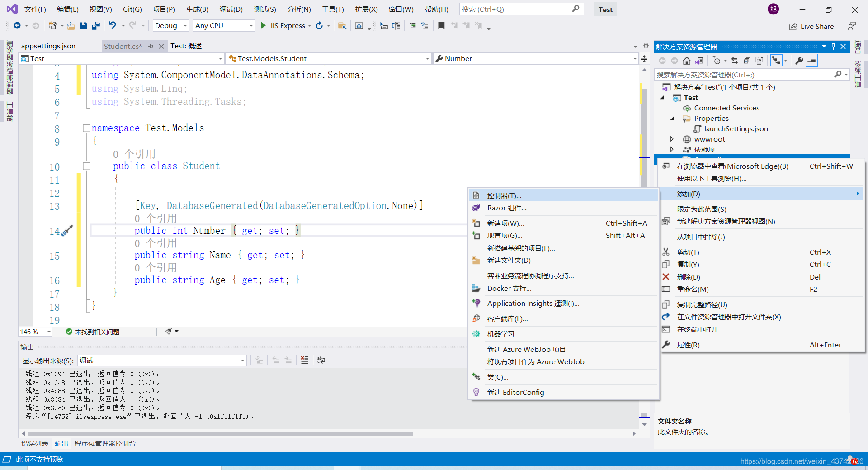The height and width of the screenshot is (470, 868).
Task: Collapse the namespace Test.Models code block
Action: pyautogui.click(x=86, y=128)
